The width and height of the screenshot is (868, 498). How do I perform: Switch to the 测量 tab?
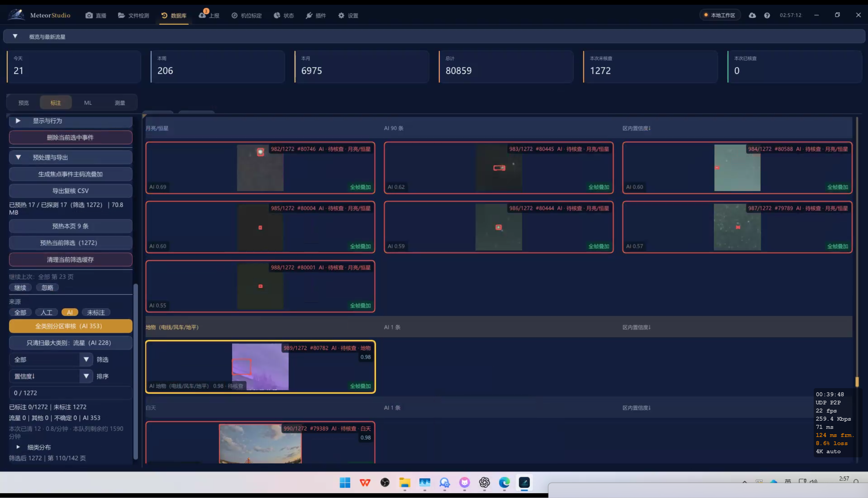(120, 103)
